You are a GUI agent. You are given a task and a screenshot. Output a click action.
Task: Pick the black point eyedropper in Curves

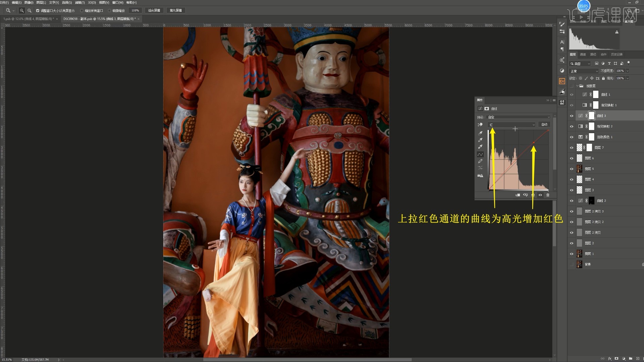click(x=480, y=133)
